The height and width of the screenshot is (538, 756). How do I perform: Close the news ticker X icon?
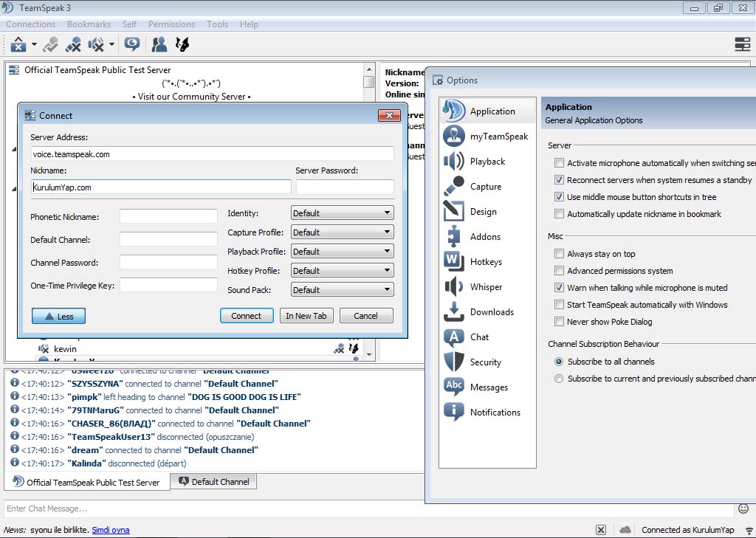click(601, 530)
